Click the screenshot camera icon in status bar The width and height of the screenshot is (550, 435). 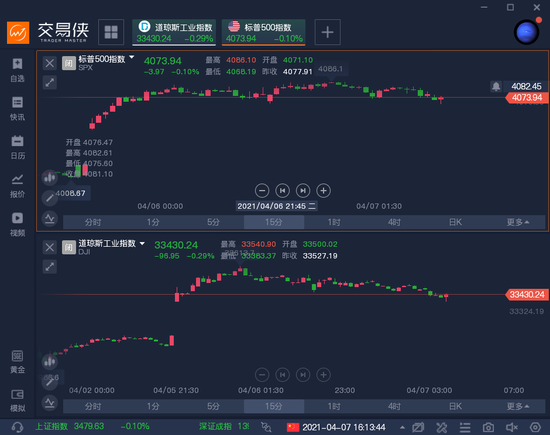[488, 427]
